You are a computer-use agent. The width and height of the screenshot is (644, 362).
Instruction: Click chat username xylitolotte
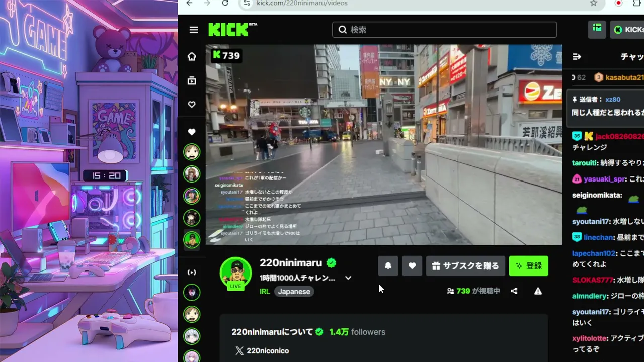pyautogui.click(x=590, y=338)
